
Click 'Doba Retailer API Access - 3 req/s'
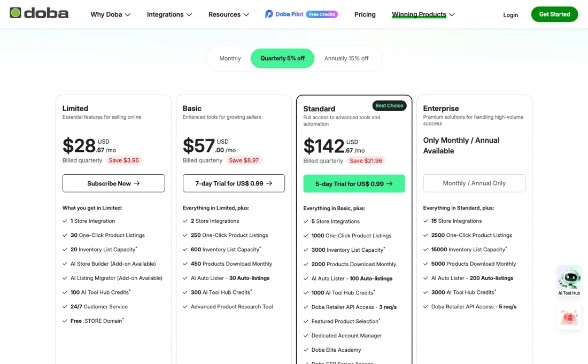click(354, 307)
